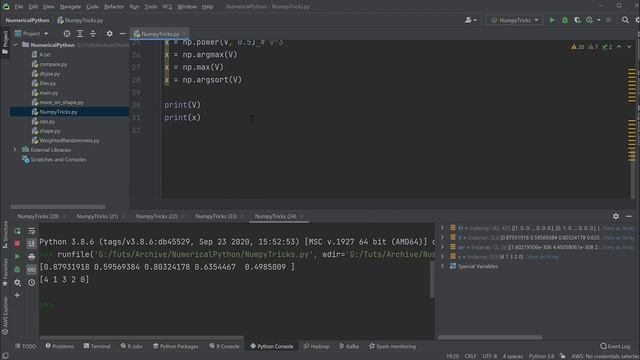
Task: Open Python Packages tool window
Action: coord(176,346)
